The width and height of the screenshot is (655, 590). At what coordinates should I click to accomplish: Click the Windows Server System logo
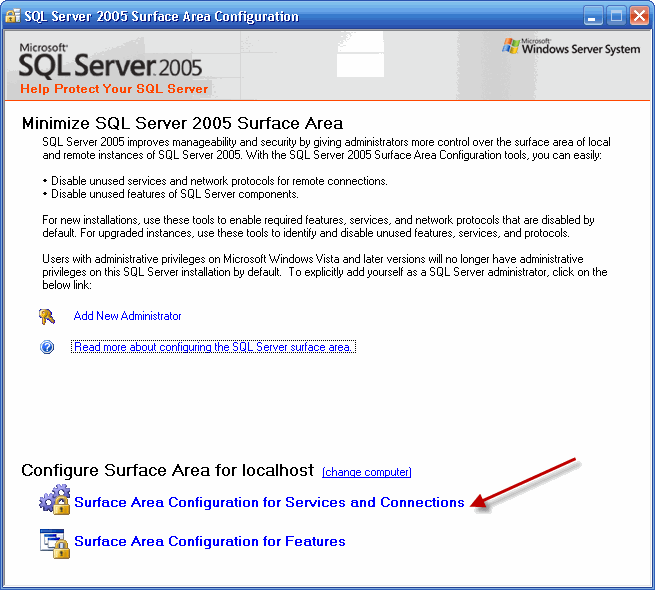pyautogui.click(x=571, y=47)
